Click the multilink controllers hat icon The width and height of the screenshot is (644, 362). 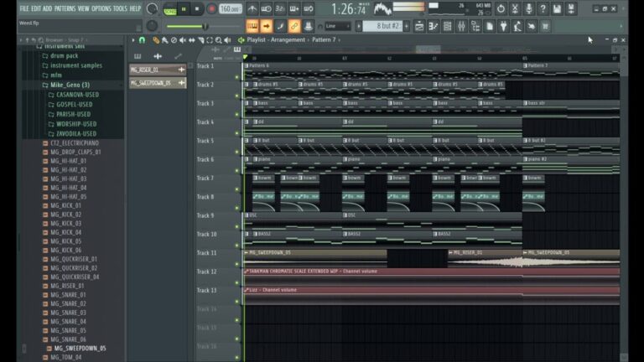point(308,26)
